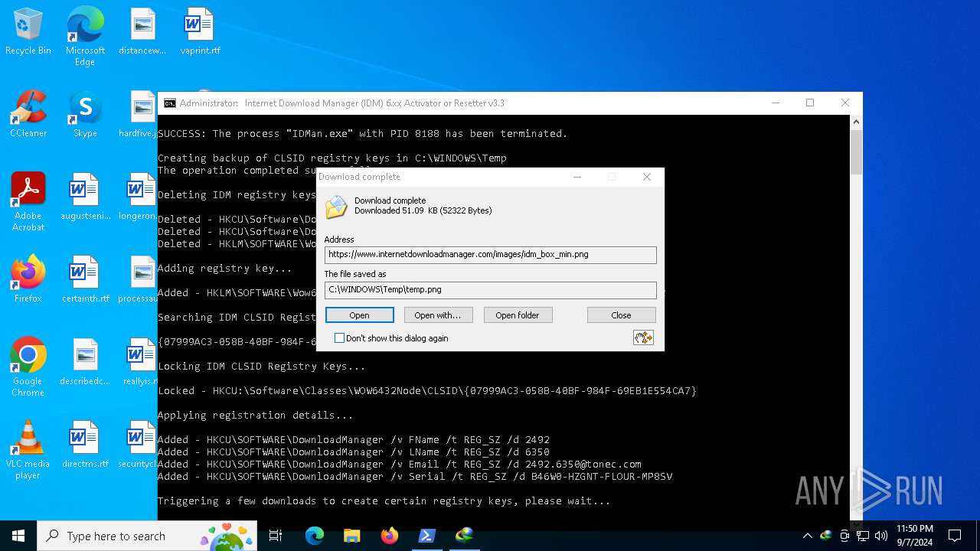Launch Google Chrome desktop shortcut
This screenshot has height=551, width=980.
click(28, 367)
